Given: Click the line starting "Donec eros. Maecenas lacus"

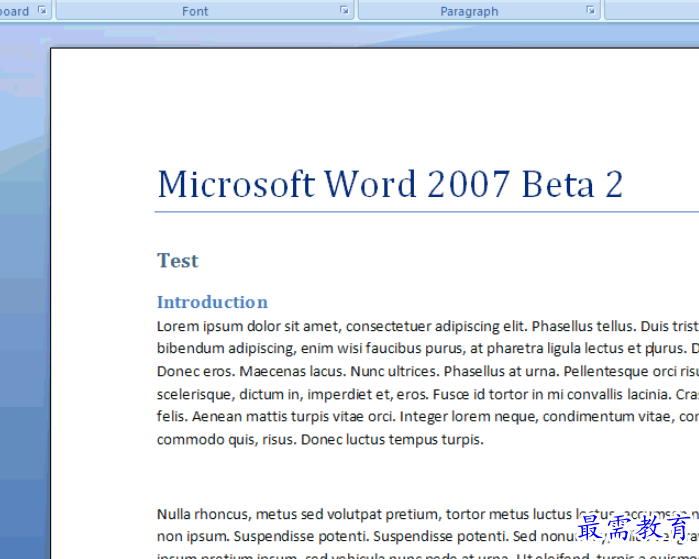Looking at the screenshot, I should pyautogui.click(x=428, y=372).
